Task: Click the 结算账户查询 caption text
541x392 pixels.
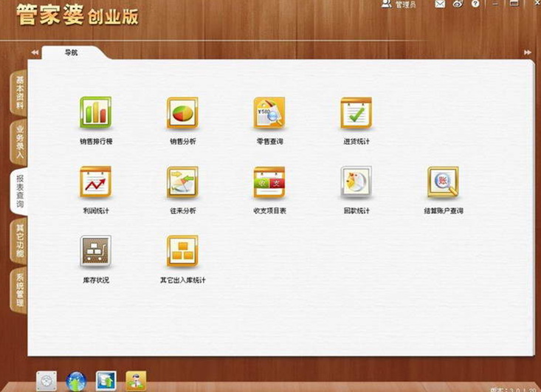Action: (x=444, y=210)
